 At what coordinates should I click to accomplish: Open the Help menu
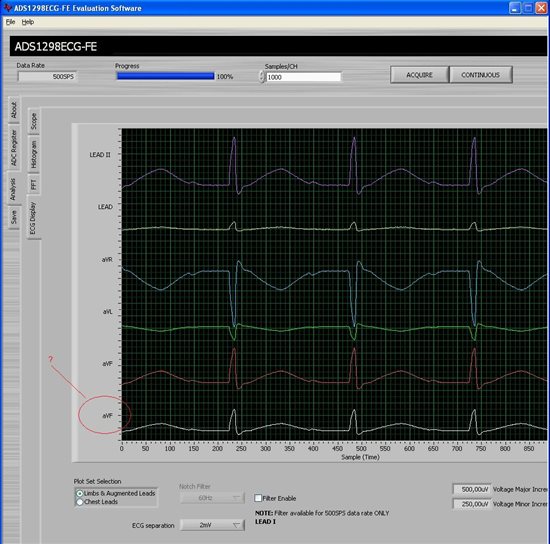(x=28, y=22)
